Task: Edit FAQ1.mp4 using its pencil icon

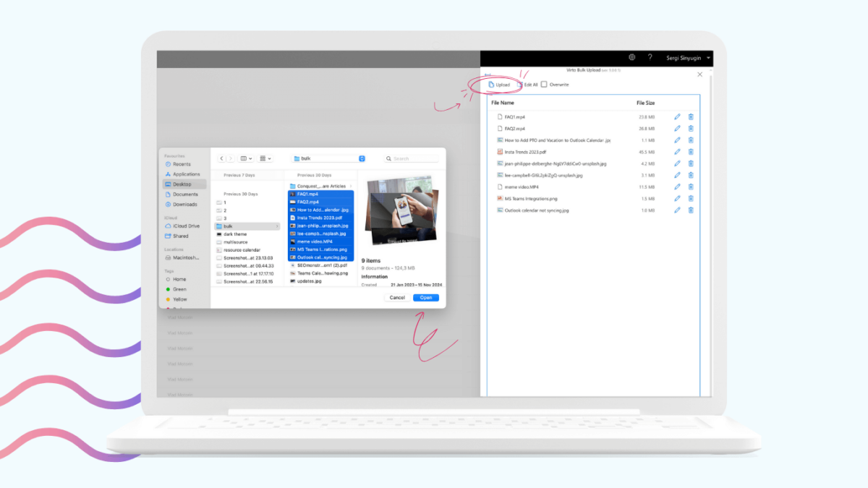Action: [678, 116]
